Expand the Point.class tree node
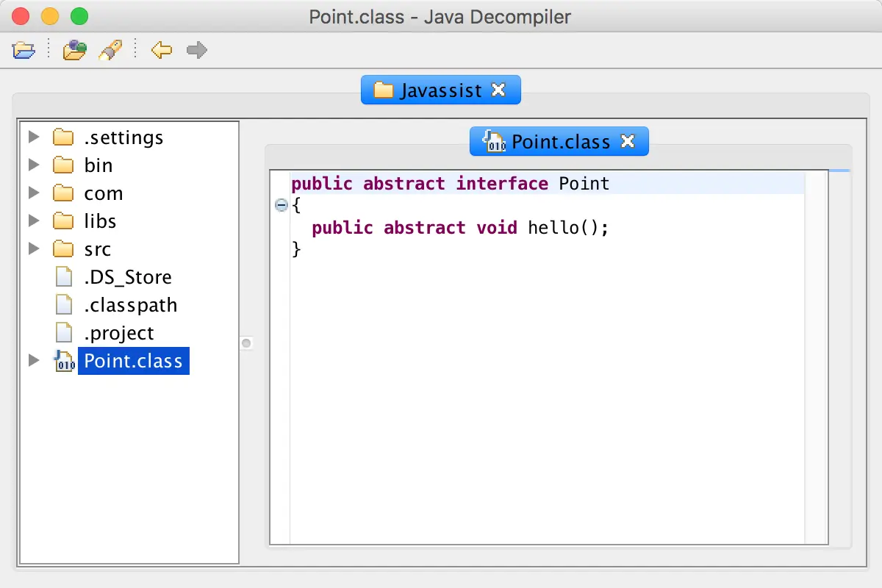The width and height of the screenshot is (882, 588). pos(34,360)
